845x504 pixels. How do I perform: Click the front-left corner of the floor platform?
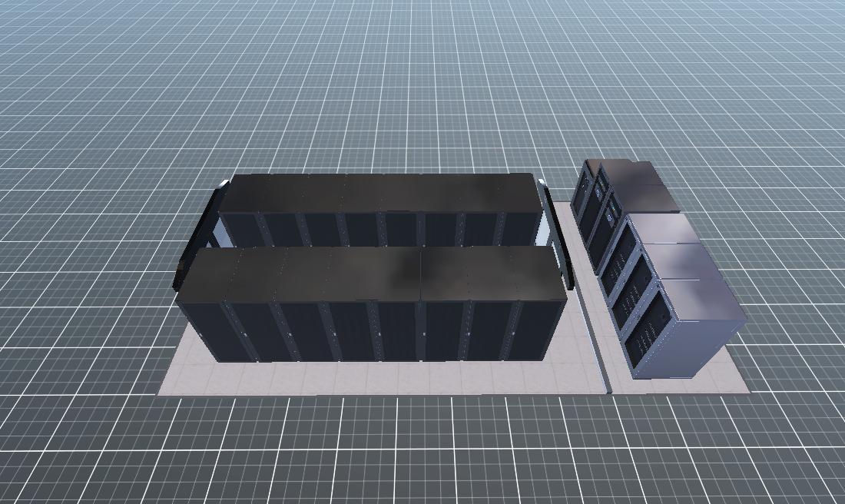tap(163, 392)
